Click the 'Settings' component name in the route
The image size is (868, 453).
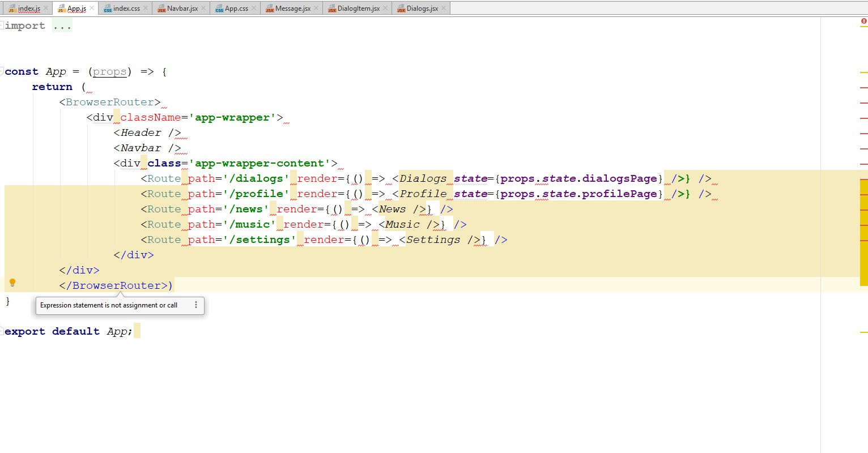point(433,240)
